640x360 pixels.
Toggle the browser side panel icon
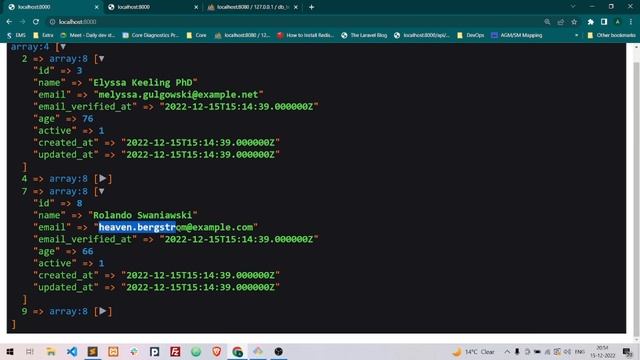(x=604, y=22)
